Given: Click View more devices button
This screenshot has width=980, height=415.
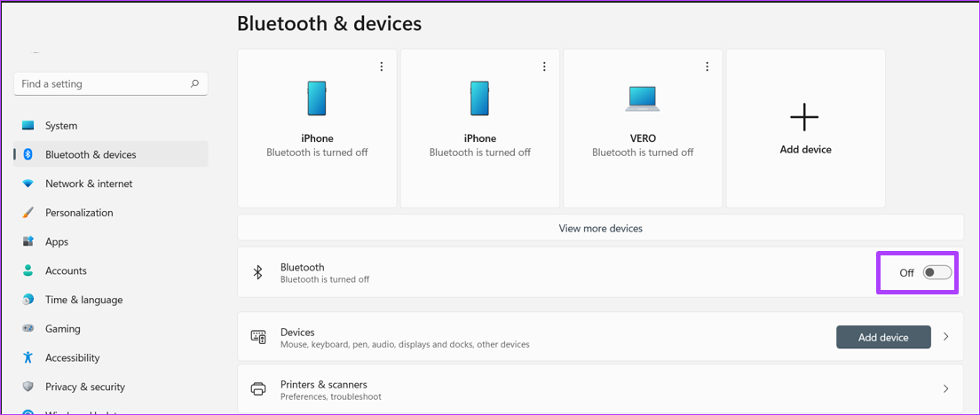Looking at the screenshot, I should pyautogui.click(x=600, y=229).
